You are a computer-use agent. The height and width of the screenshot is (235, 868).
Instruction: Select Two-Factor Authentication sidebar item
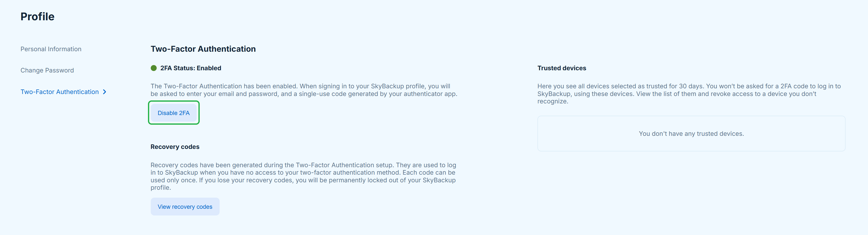(60, 92)
